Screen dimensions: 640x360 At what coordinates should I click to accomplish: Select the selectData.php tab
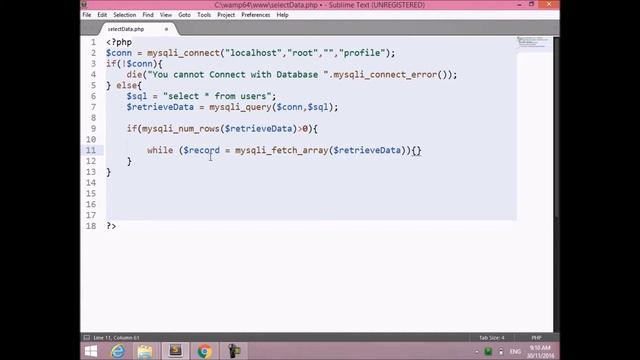point(126,29)
